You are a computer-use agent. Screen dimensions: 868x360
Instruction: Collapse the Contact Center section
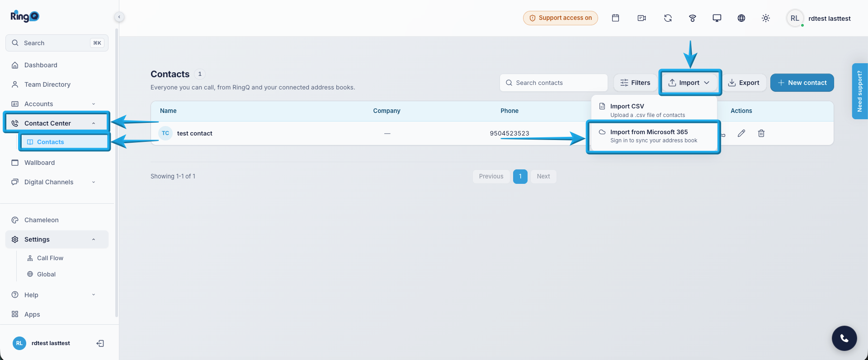[57, 123]
